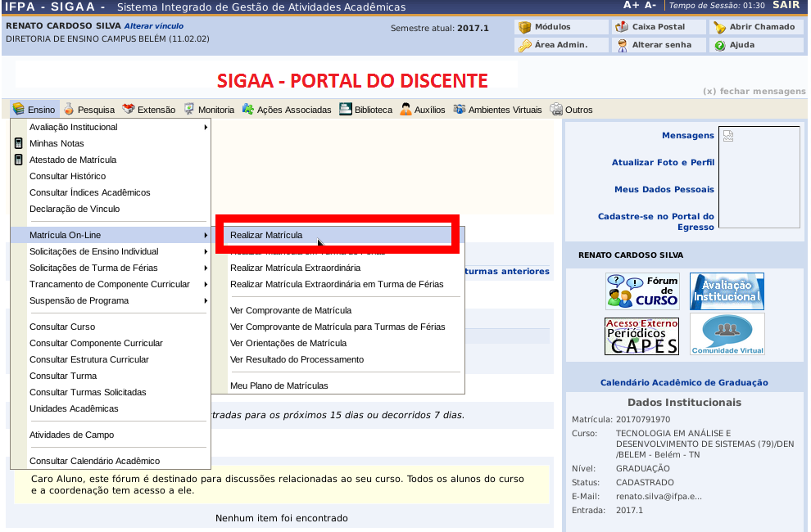Decrease font size with A-
Screen dimensions: 811x532
[x=650, y=5]
